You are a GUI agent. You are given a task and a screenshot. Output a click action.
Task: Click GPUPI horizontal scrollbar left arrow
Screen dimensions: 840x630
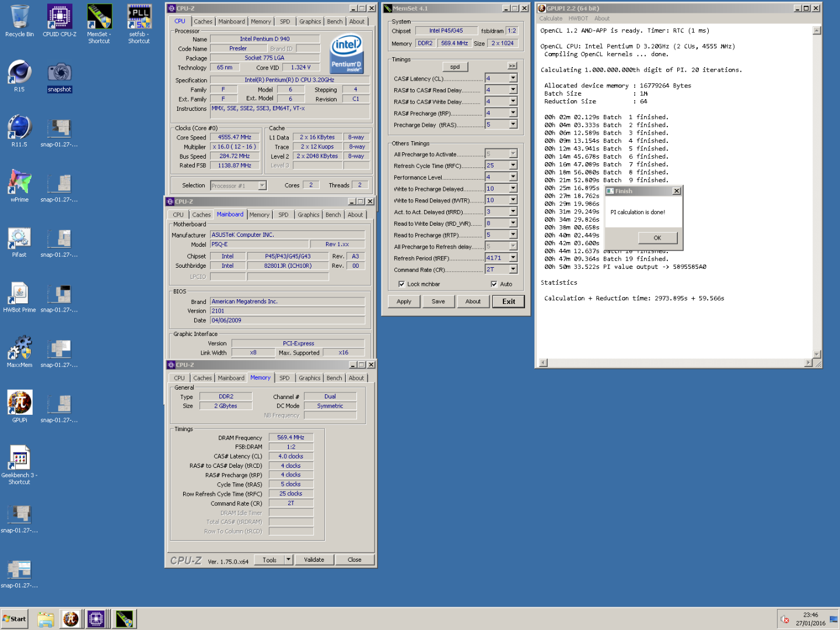pos(544,363)
